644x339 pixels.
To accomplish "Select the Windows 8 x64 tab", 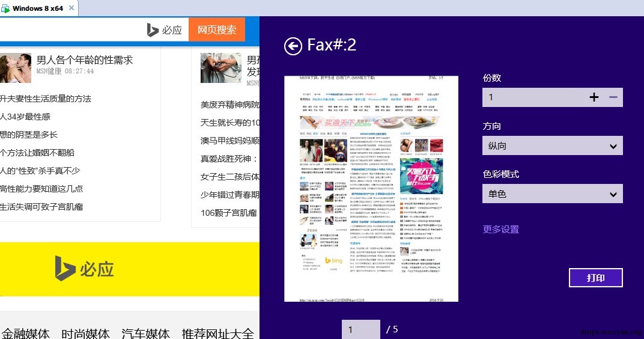I will [x=39, y=8].
